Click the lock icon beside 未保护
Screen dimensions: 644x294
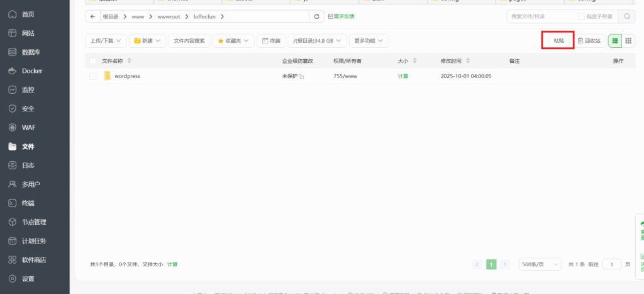tap(301, 76)
